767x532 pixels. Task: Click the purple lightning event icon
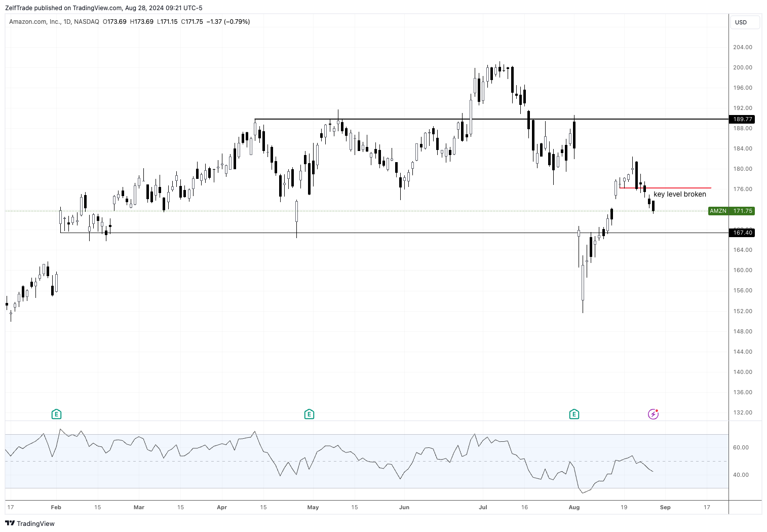tap(653, 414)
